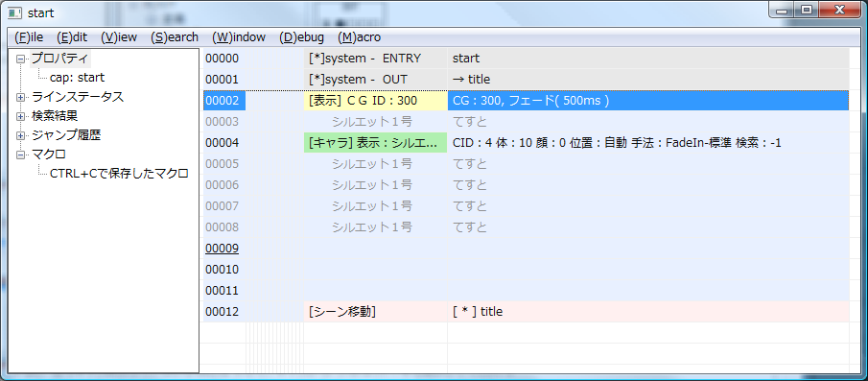Open the (M)acro menu

(360, 37)
